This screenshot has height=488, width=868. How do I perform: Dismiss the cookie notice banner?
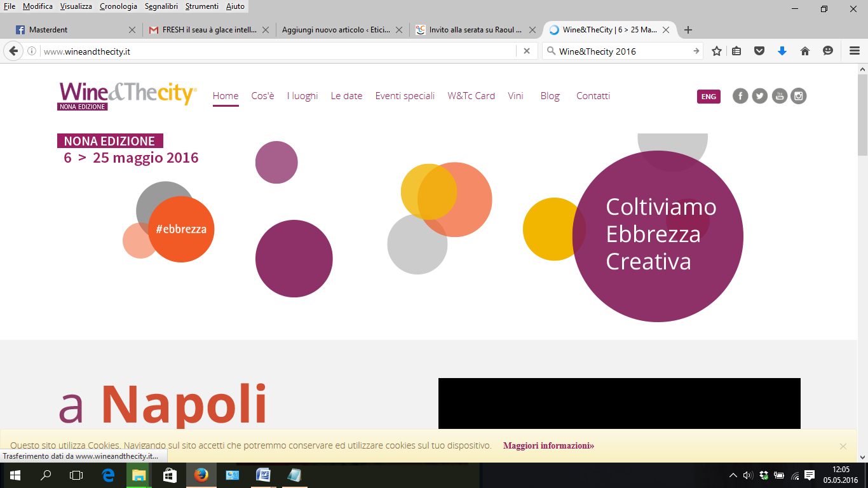843,446
